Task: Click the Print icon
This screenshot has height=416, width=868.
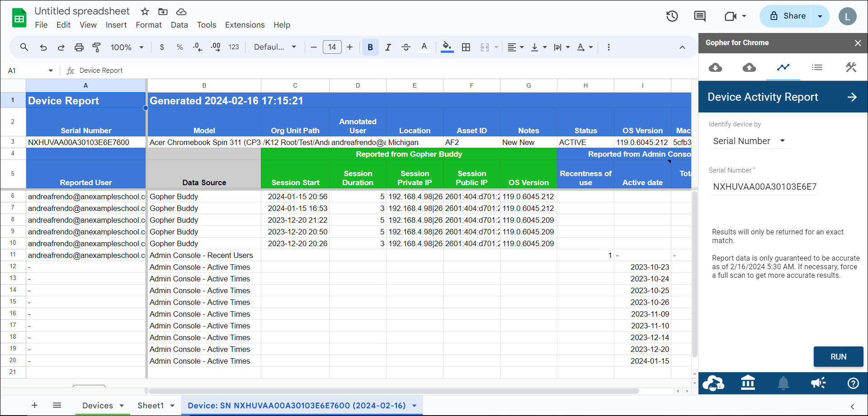Action: (79, 47)
